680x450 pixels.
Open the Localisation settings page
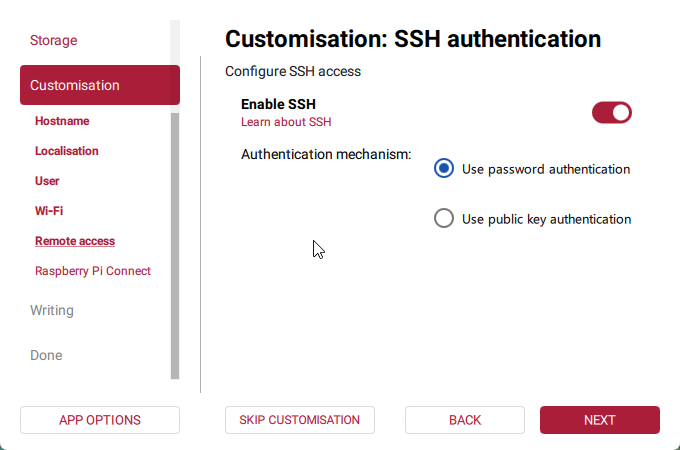click(x=67, y=151)
